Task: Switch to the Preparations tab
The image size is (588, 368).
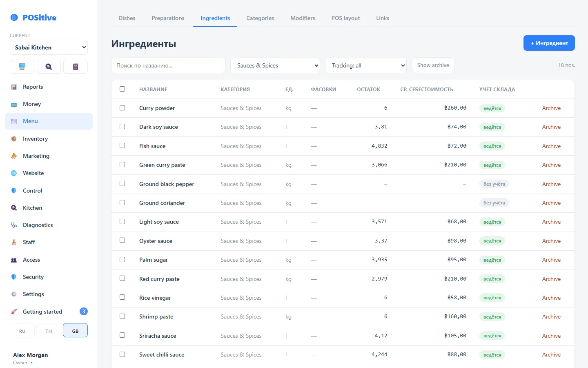Action: pos(168,18)
